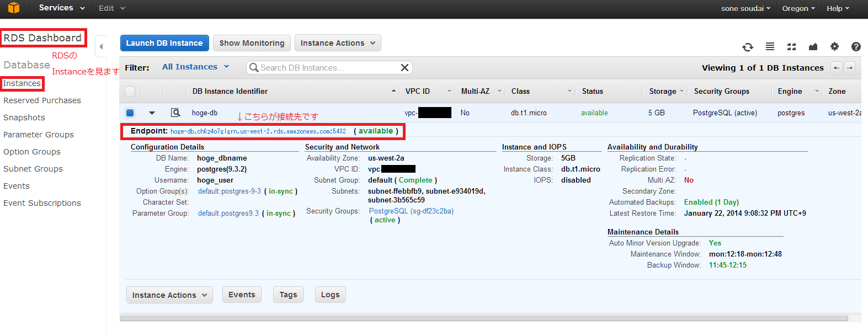Click the AWS cube logo icon
This screenshot has height=336, width=868.
pos(14,8)
